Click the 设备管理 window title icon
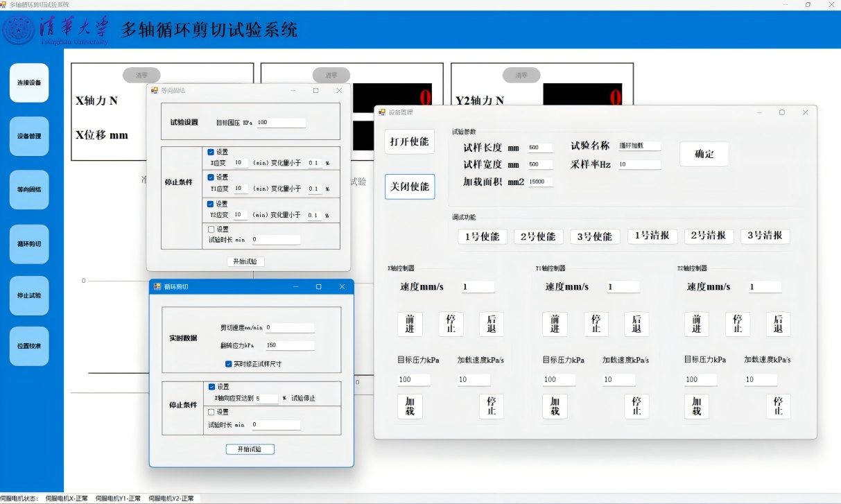Viewport: 841px width, 504px height. (x=381, y=112)
